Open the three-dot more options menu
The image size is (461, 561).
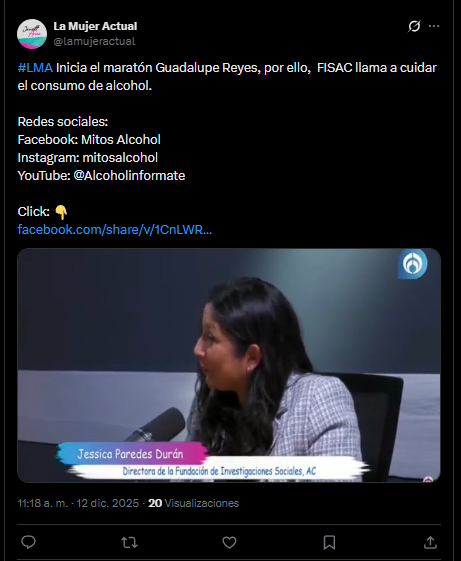pos(434,26)
